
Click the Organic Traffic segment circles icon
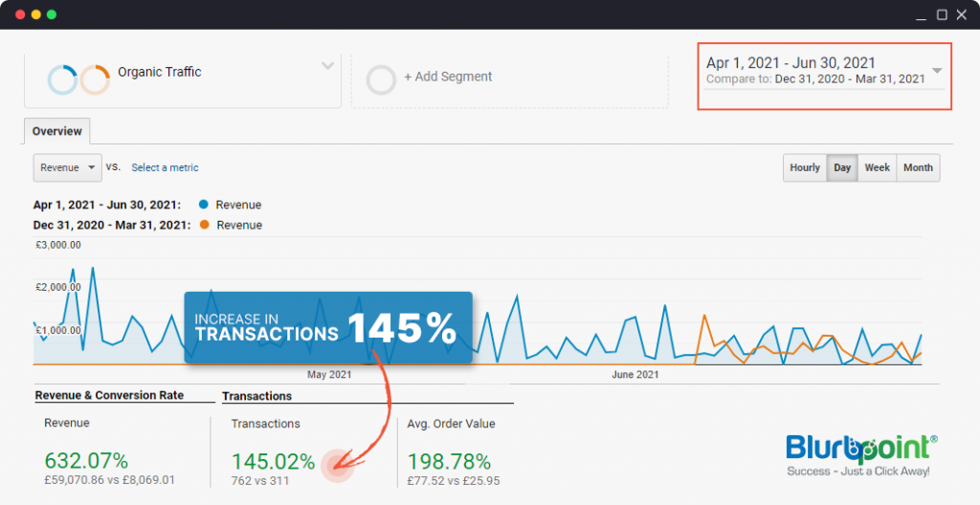pyautogui.click(x=78, y=79)
